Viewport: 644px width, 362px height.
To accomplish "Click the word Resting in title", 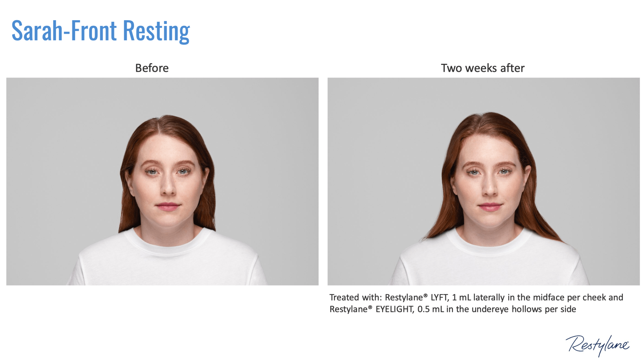I will click(x=156, y=32).
